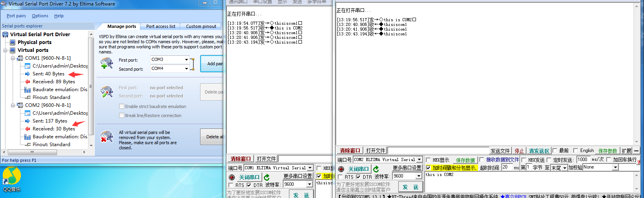Toggle 加时间戳和分包显示 checkbox in COM2 window
The image size is (644, 198).
pos(428,168)
